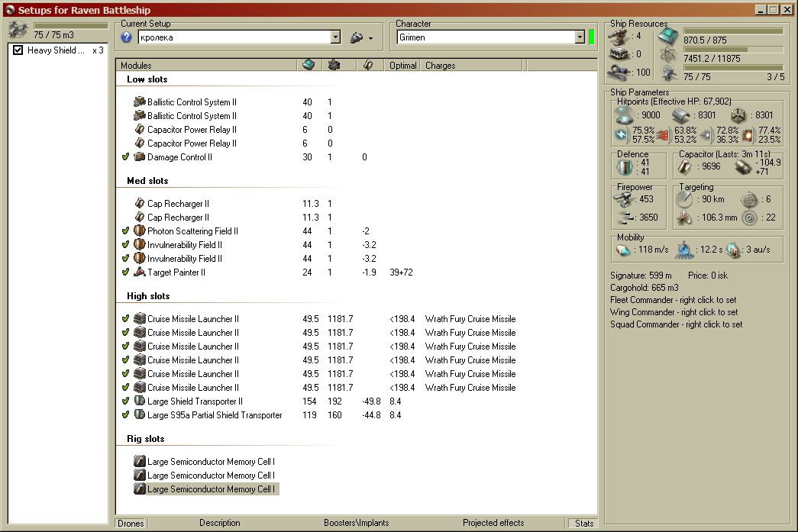This screenshot has width=798, height=532.
Task: Click the calibration icon showing 100
Action: (x=619, y=72)
